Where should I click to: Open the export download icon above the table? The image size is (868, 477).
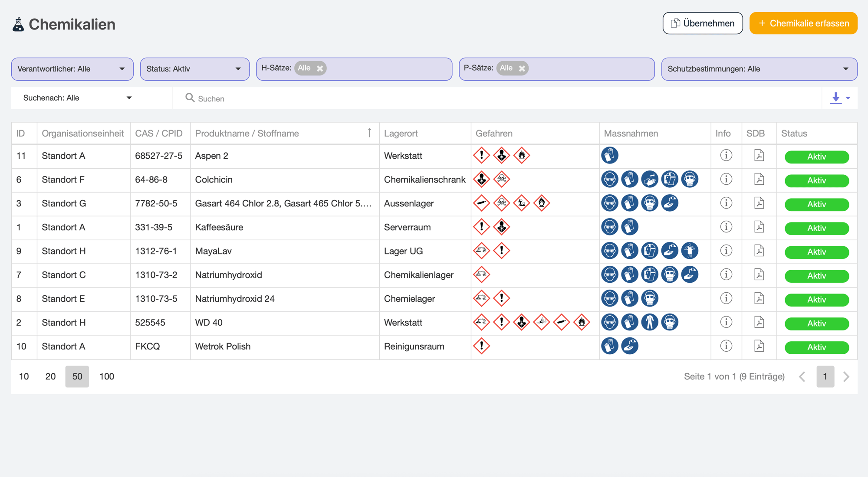835,98
